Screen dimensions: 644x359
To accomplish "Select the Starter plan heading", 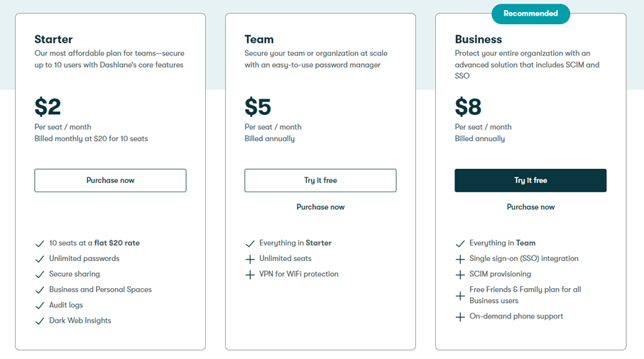I will pyautogui.click(x=53, y=40).
